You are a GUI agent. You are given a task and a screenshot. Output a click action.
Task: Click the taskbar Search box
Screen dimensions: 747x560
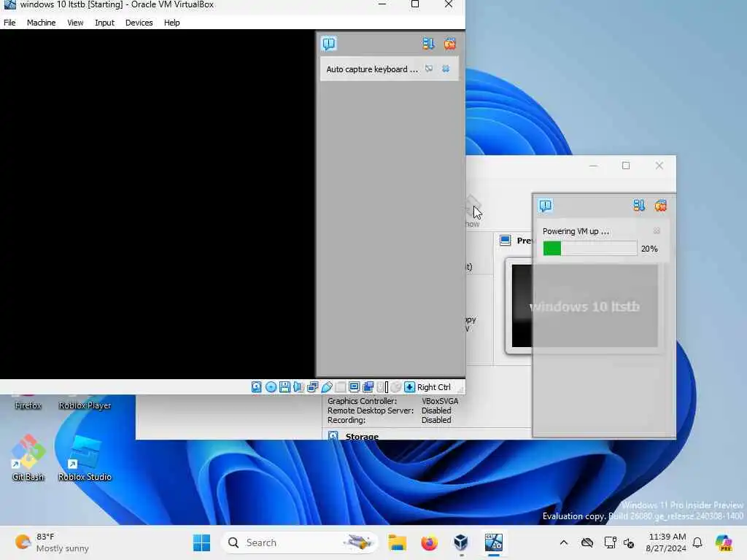299,542
